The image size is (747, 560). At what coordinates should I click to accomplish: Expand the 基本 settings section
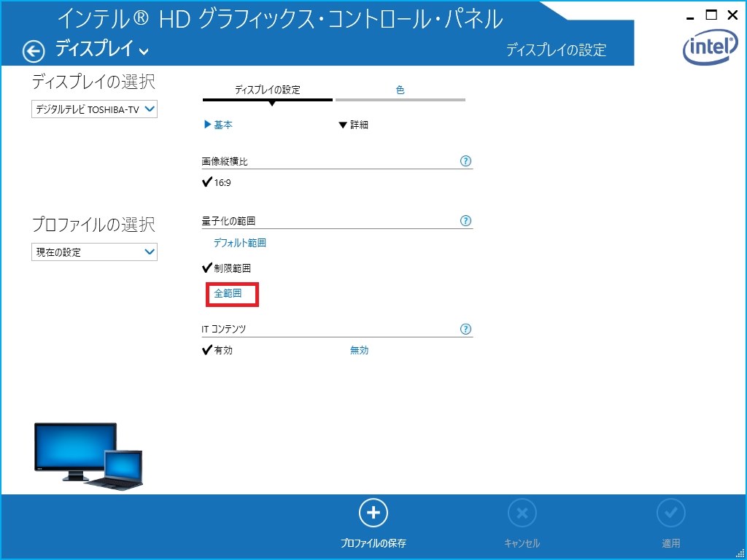[218, 125]
